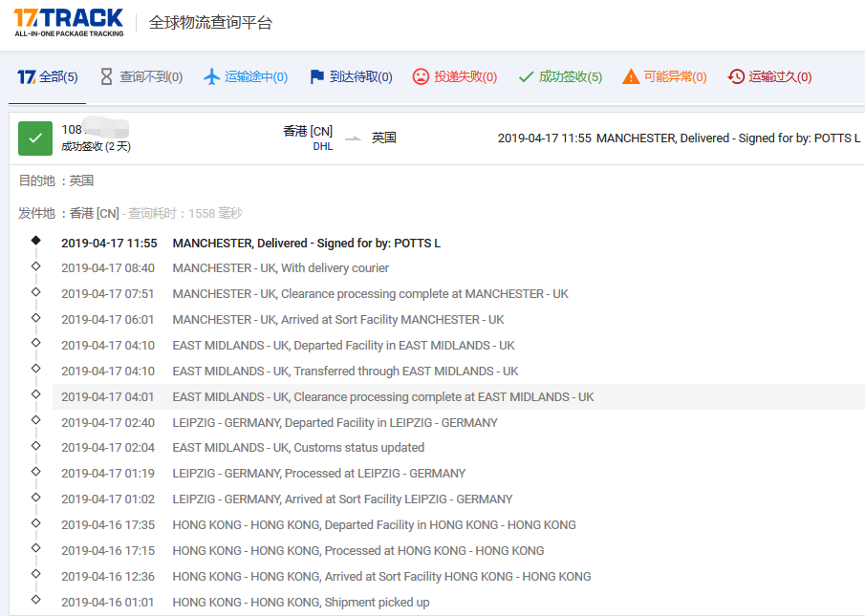Click the warning triangle 可能异常 icon
The width and height of the screenshot is (865, 616).
(631, 77)
